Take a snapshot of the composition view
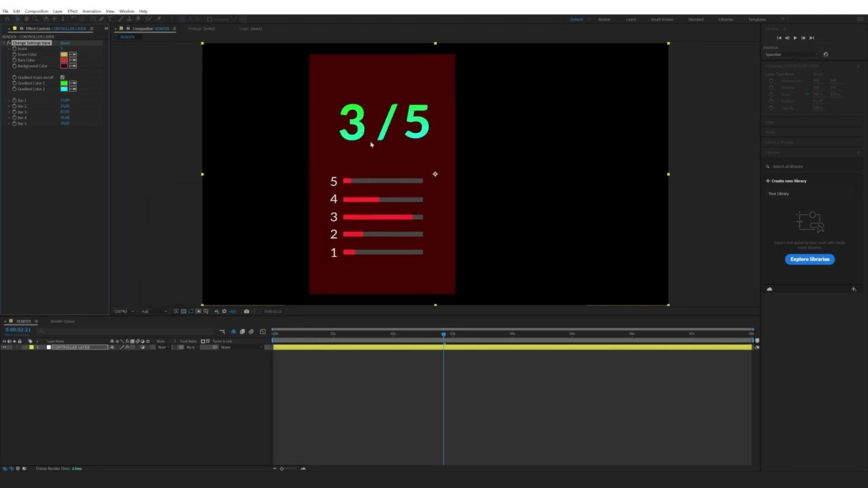This screenshot has height=488, width=868. 247,311
